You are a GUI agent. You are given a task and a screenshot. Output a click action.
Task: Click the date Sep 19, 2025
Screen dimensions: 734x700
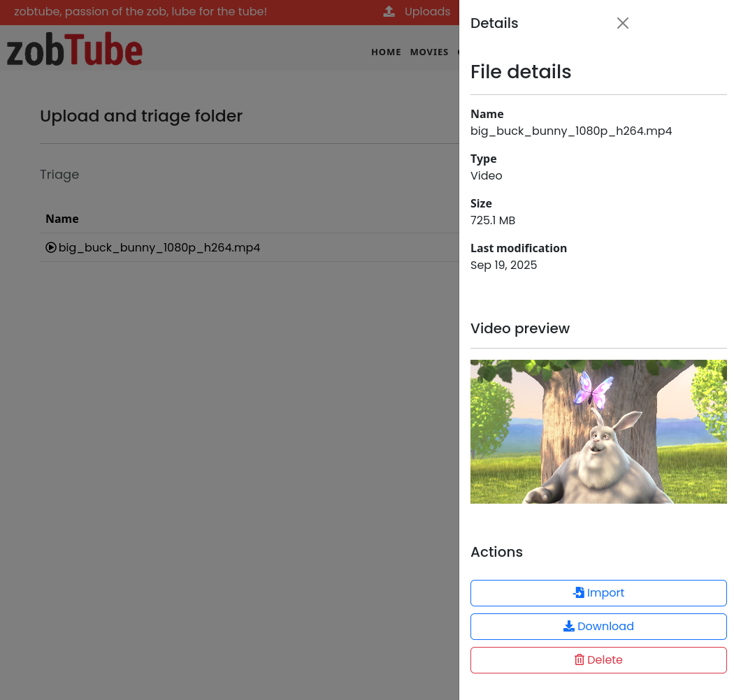point(504,265)
